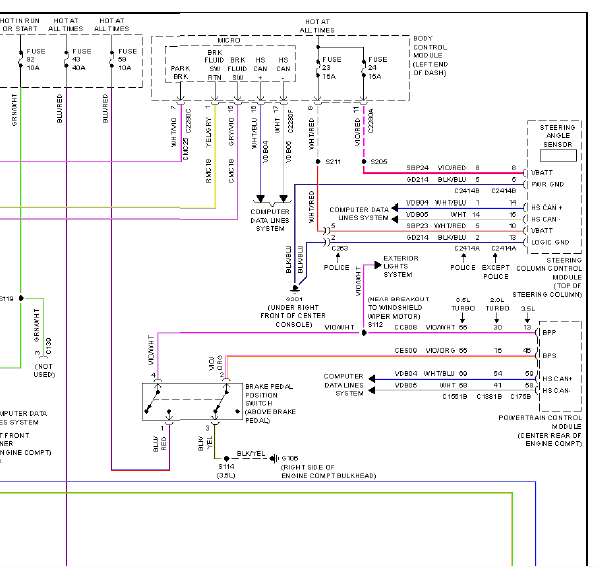Image resolution: width=600 pixels, height=567 pixels.
Task: Select the PARK BRK pin label
Action: (x=180, y=72)
